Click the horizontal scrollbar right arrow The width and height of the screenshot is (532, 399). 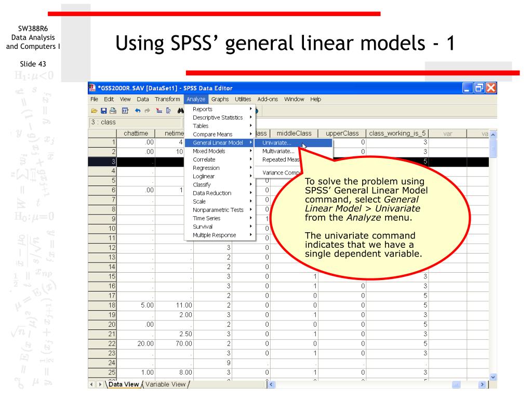click(x=482, y=384)
